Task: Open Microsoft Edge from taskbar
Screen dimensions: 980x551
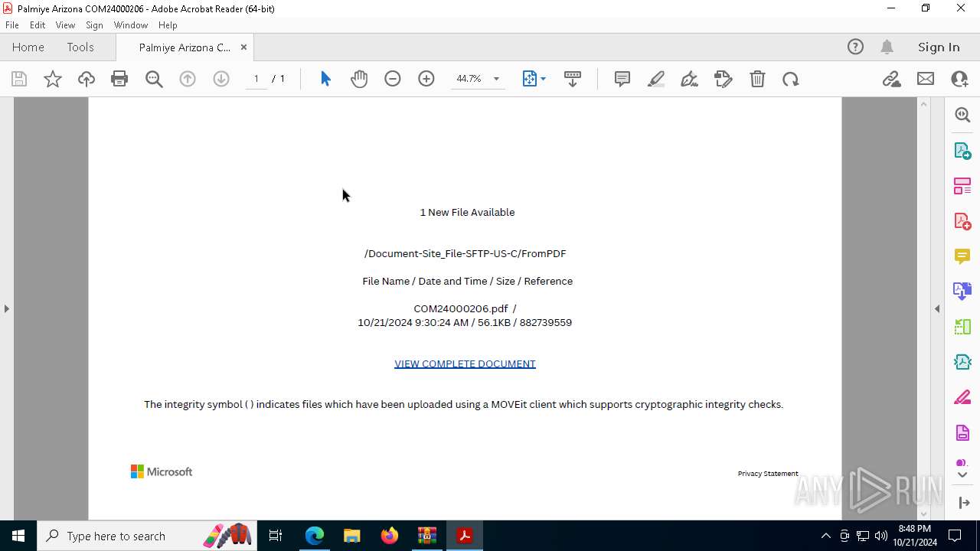Action: (x=314, y=536)
